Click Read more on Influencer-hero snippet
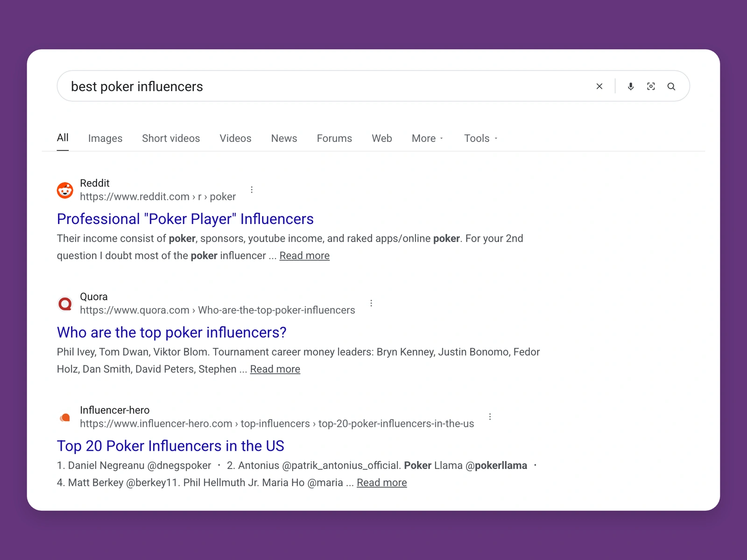The height and width of the screenshot is (560, 747). pyautogui.click(x=381, y=483)
